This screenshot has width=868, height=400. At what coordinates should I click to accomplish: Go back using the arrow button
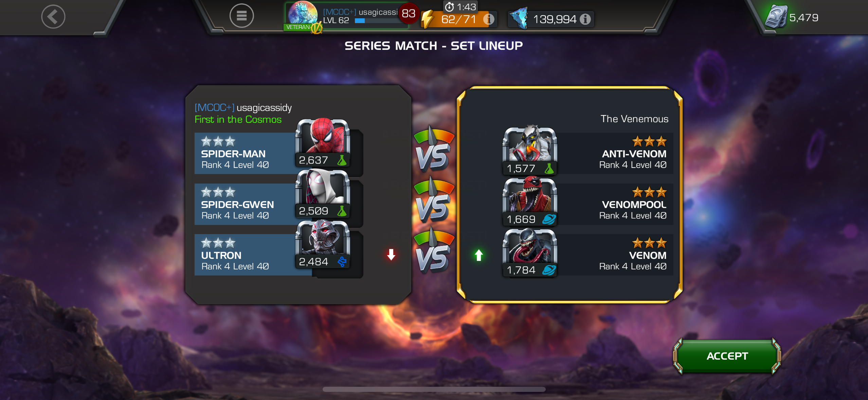coord(53,16)
